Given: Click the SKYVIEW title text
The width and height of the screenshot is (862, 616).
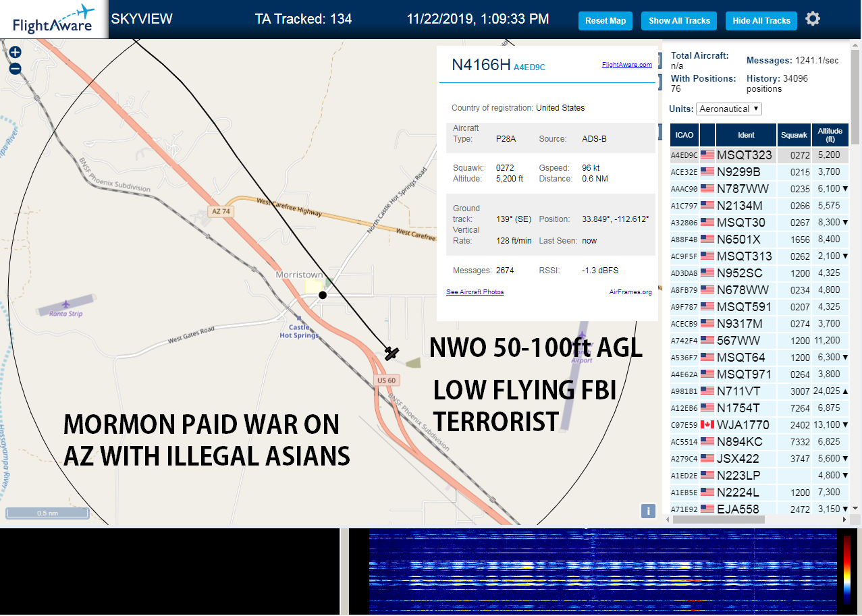Looking at the screenshot, I should pos(142,19).
